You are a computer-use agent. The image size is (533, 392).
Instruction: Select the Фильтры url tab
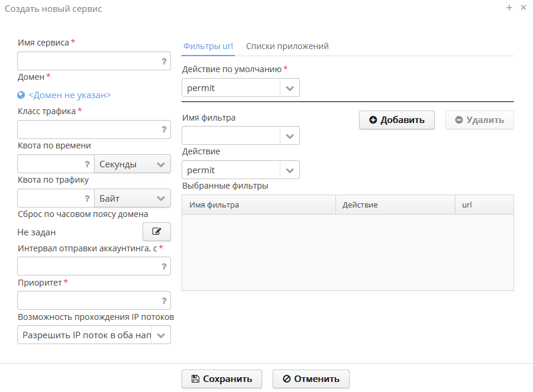tap(208, 46)
